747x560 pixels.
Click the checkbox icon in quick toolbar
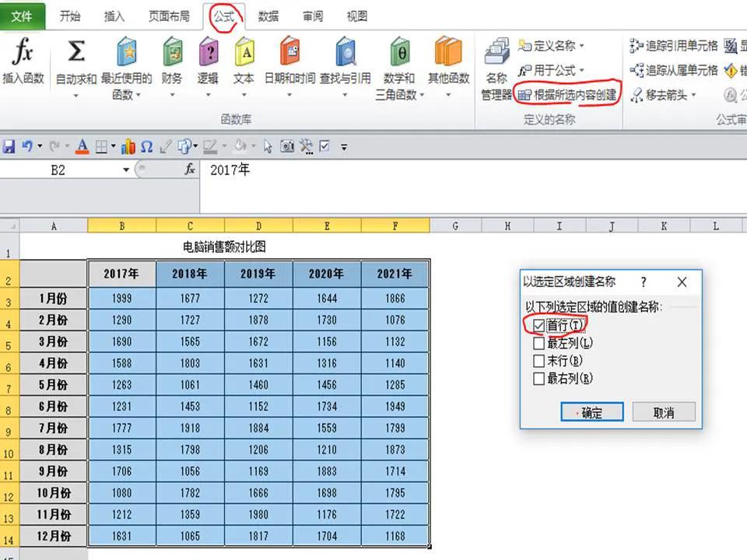(x=324, y=146)
